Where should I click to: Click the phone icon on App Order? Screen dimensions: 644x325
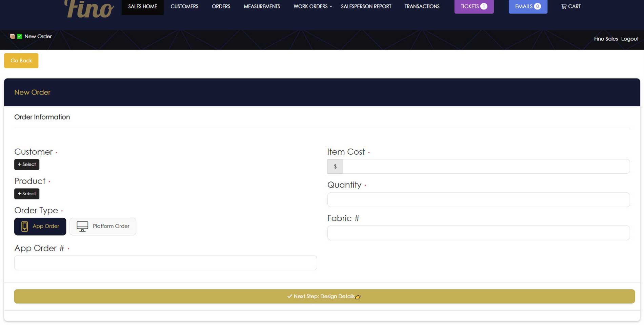point(24,226)
